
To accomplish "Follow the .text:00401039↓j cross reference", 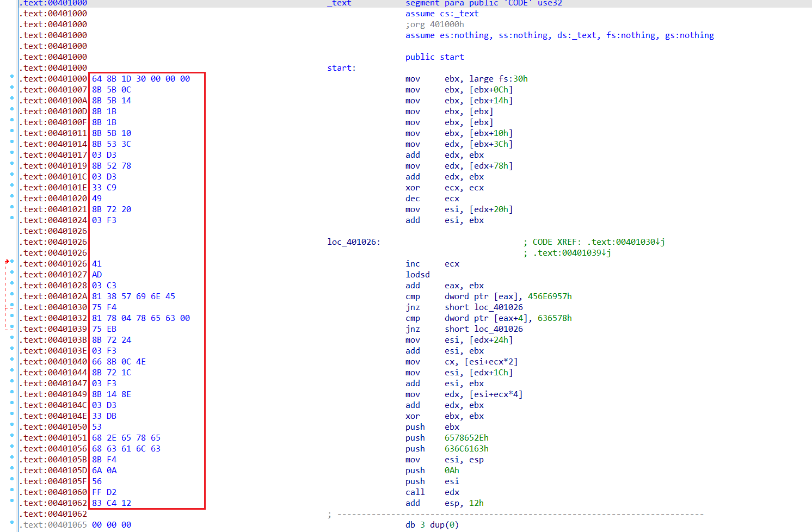I will 572,253.
